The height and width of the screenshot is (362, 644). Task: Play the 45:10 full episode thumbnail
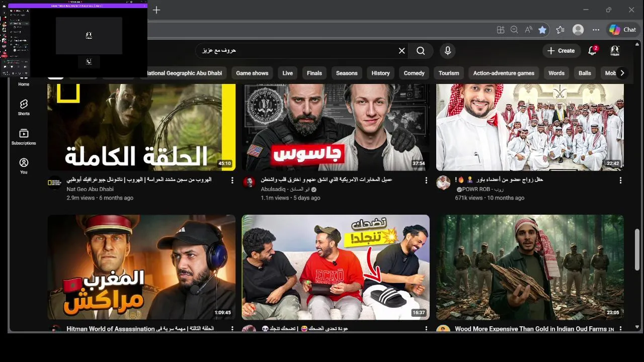click(x=141, y=127)
